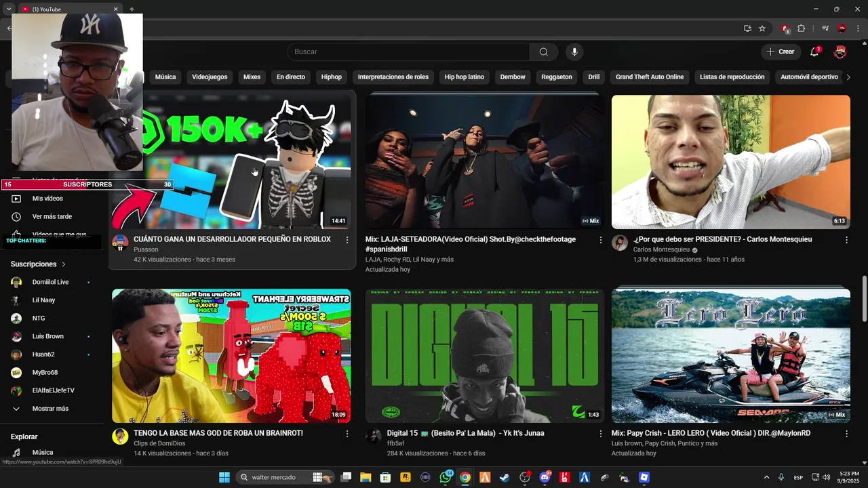Open File Explorer from taskbar
Image resolution: width=868 pixels, height=488 pixels.
[x=366, y=477]
